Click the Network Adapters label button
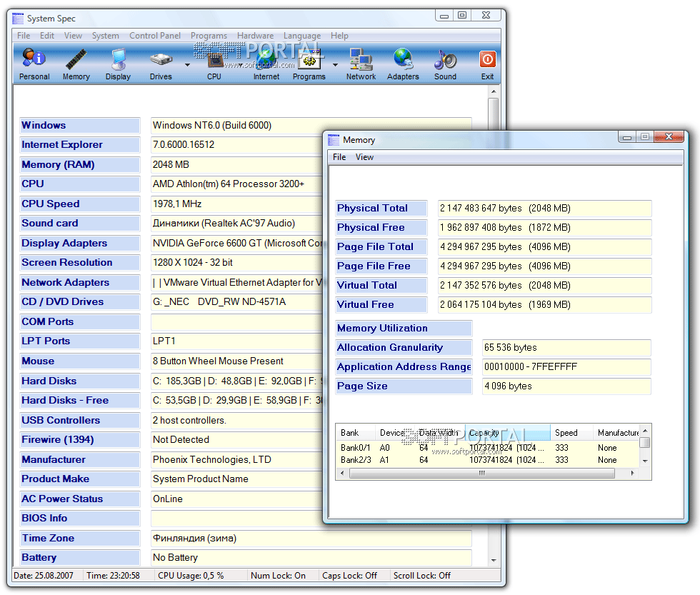 point(80,283)
